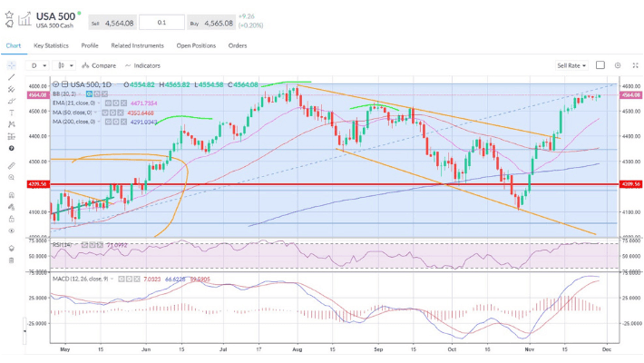Hide the MA (200, close, 0) line
Screen dimensions: 644x363
coord(109,122)
